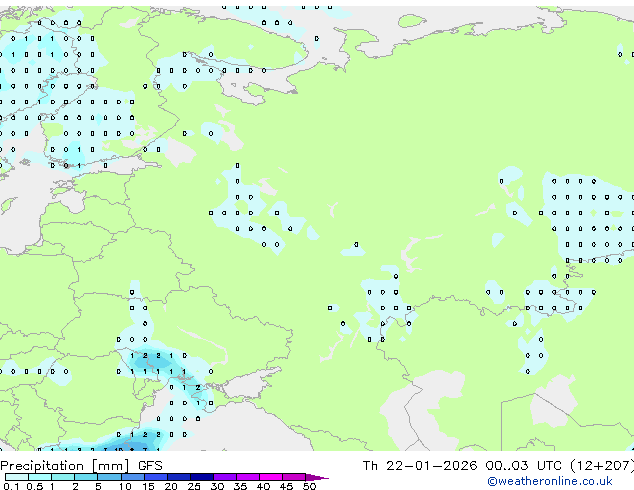Viewport: 634px width, 490px height.
Task: Pick the 10–15 mm blue legend swatch
Action: click(132, 477)
